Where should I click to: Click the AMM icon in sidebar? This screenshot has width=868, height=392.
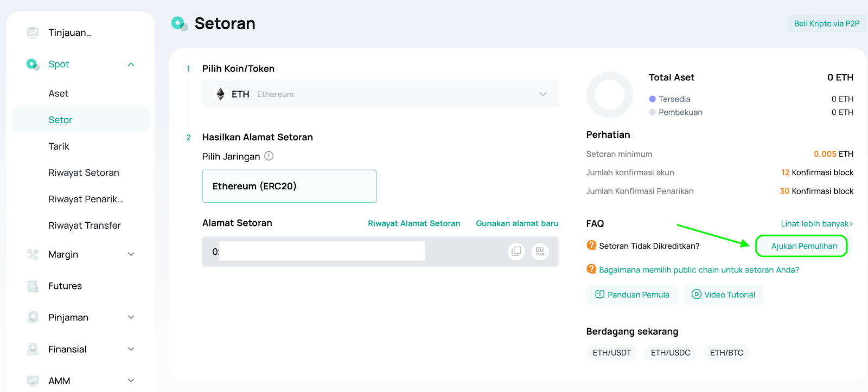pos(33,381)
